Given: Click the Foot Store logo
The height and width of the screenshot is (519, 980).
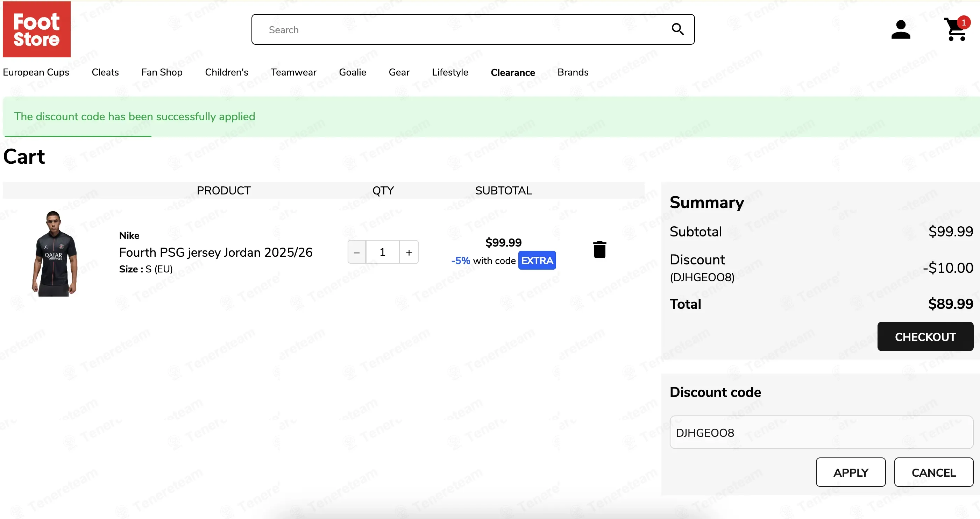Looking at the screenshot, I should pyautogui.click(x=36, y=29).
